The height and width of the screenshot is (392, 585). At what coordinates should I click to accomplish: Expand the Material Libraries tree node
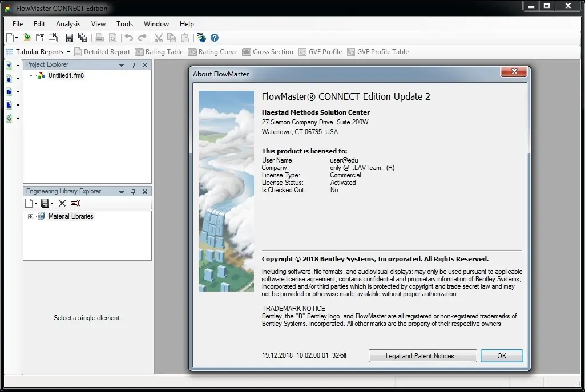[x=30, y=216]
